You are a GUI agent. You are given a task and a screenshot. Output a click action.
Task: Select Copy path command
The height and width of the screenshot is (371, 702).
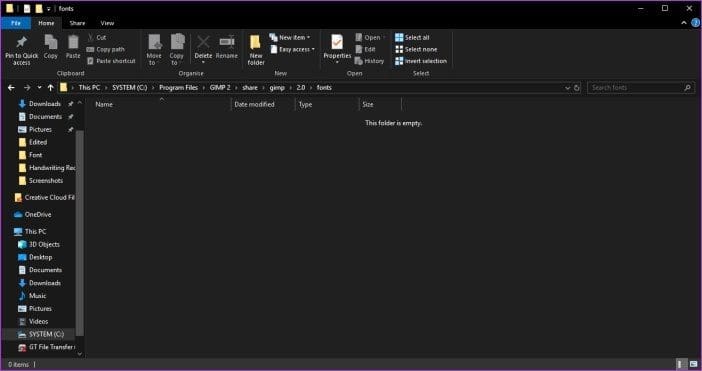click(x=106, y=49)
